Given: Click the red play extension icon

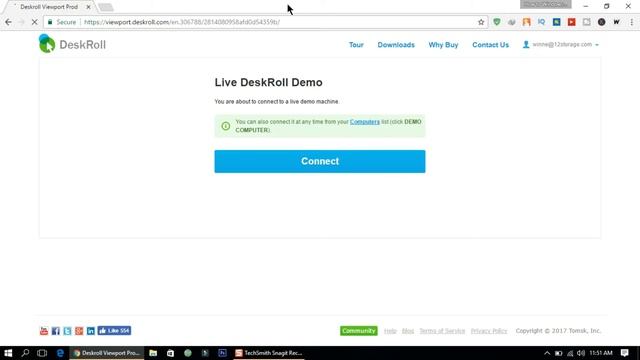Looking at the screenshot, I should click(571, 22).
